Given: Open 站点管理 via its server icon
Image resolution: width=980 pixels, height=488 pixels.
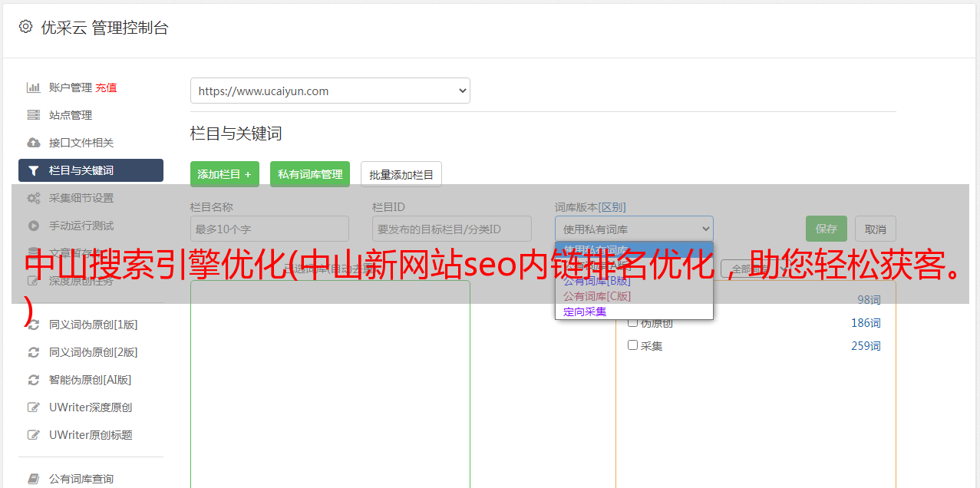Looking at the screenshot, I should [34, 115].
